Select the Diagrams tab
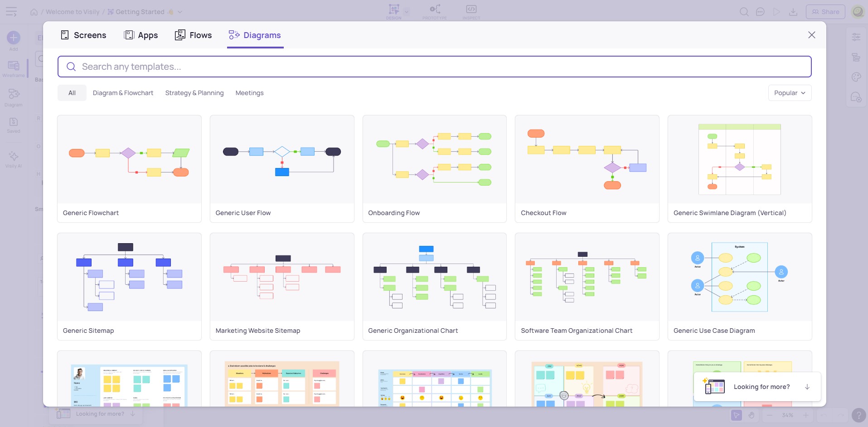The height and width of the screenshot is (427, 868). [x=255, y=35]
